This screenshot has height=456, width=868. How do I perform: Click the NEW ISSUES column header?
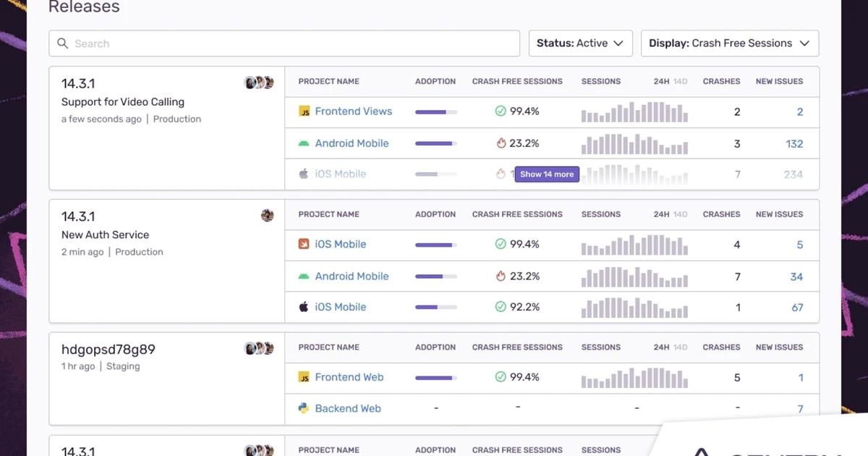(779, 82)
